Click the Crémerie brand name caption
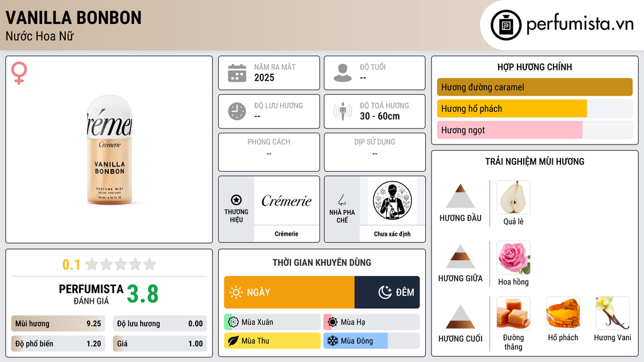Screen dimensions: 644x362 (x=287, y=234)
